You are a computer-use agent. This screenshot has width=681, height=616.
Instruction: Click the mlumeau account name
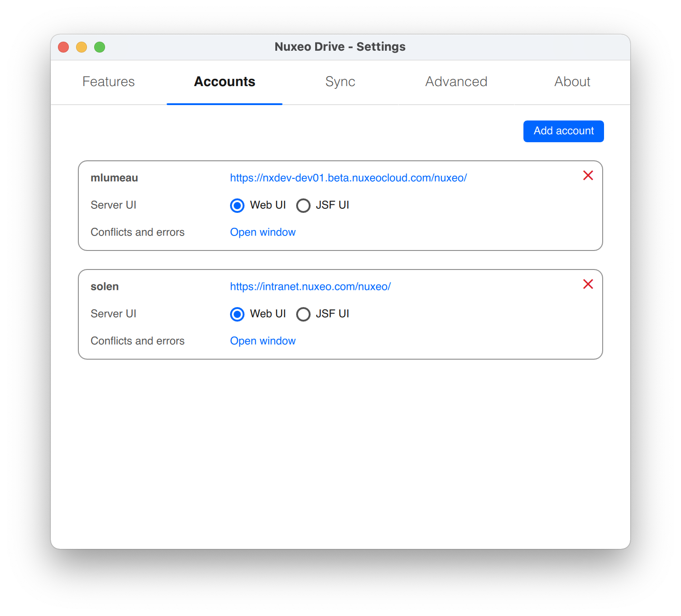pyautogui.click(x=114, y=178)
